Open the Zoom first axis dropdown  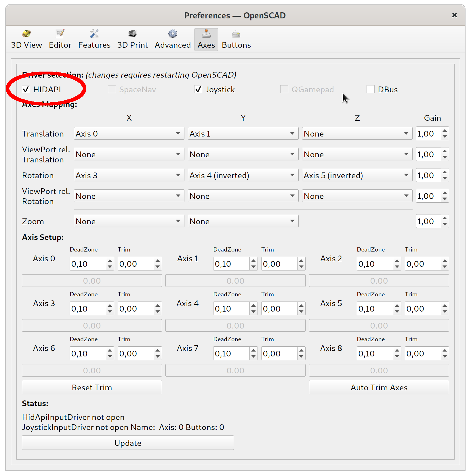(x=129, y=221)
